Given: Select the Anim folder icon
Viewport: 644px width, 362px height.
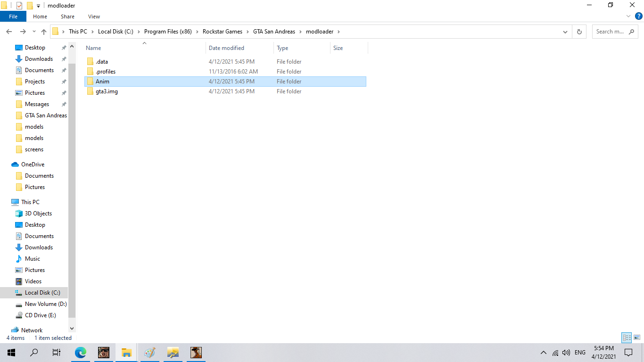Looking at the screenshot, I should click(91, 82).
